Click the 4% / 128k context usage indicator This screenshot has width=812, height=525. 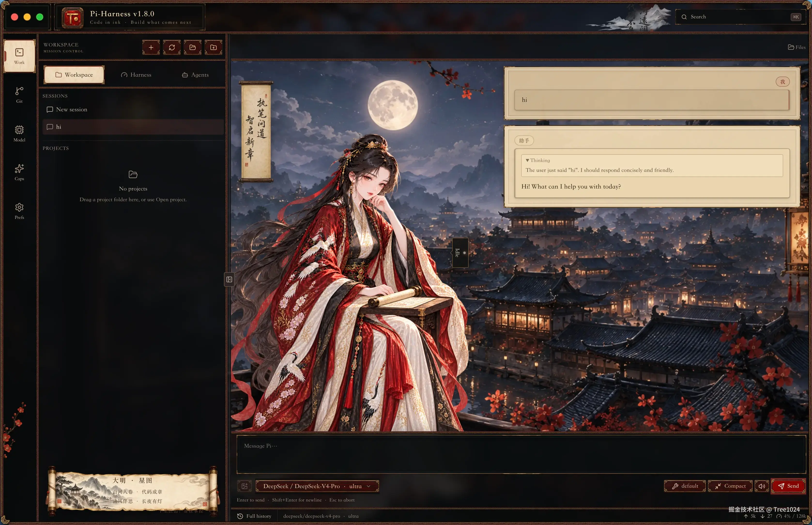click(x=791, y=516)
